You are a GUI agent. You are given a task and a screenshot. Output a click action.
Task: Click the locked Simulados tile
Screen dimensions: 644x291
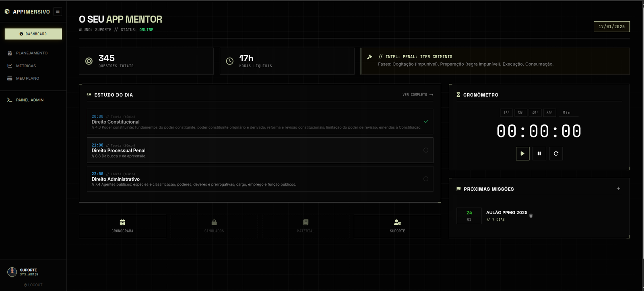214,226
